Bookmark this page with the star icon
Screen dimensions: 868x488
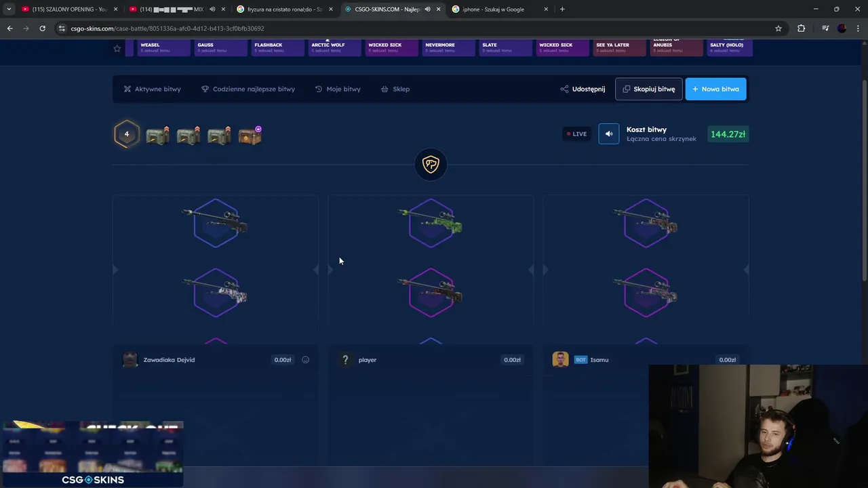point(778,28)
